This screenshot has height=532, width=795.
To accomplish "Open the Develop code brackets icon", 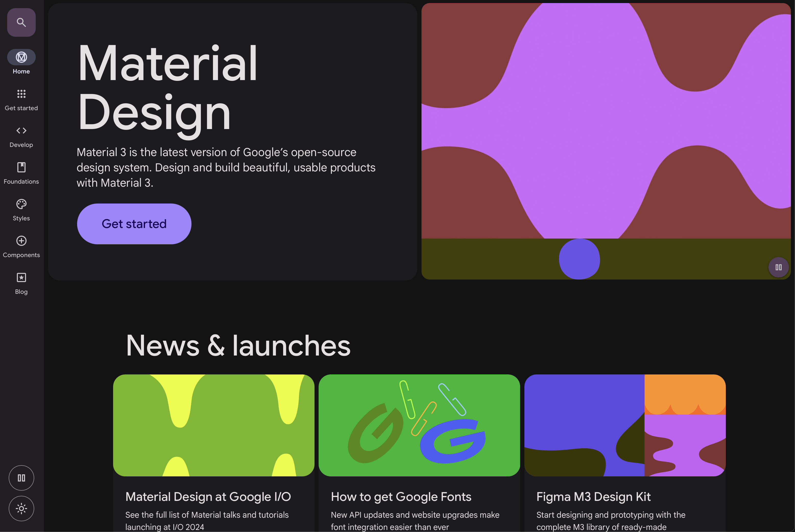I will [x=21, y=131].
